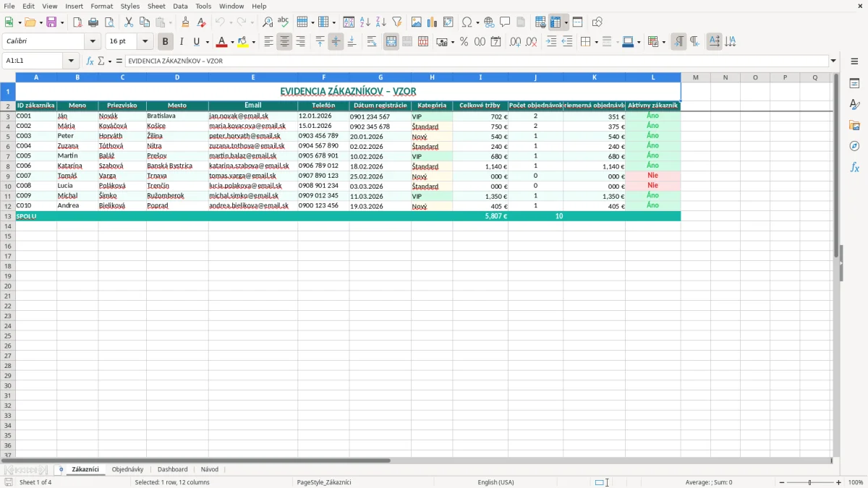
Task: Open the Styles menu
Action: click(130, 6)
